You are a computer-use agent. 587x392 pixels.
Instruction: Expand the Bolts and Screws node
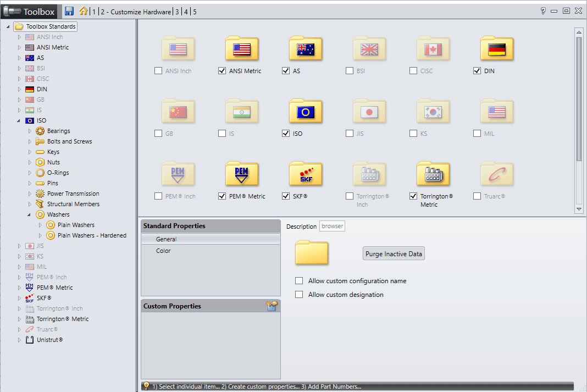click(x=30, y=141)
